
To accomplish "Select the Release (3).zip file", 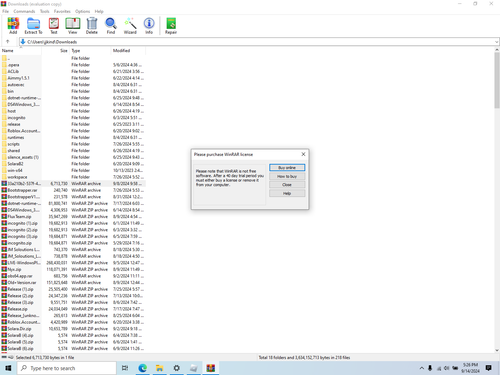I will [73, 302].
